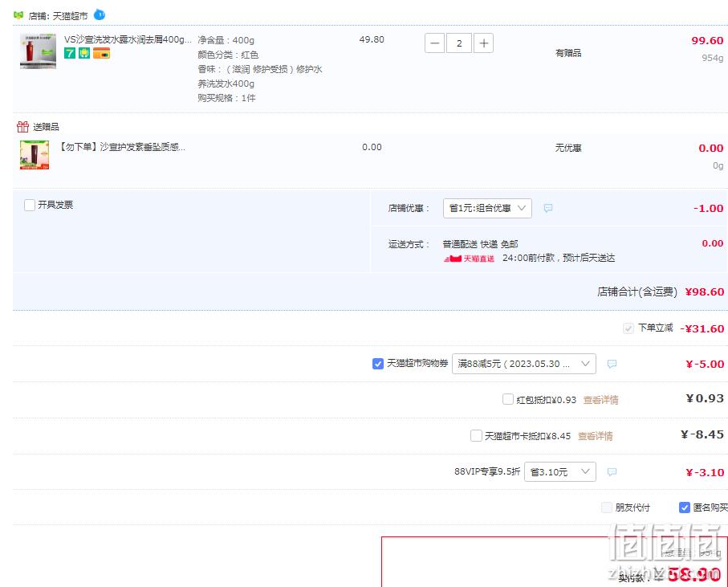728x587 pixels.
Task: Click the green Tmall store logo icon
Action: coord(18,15)
